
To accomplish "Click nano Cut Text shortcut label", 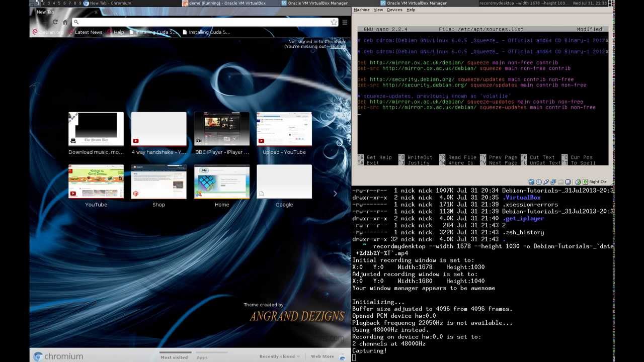I will click(x=542, y=157).
